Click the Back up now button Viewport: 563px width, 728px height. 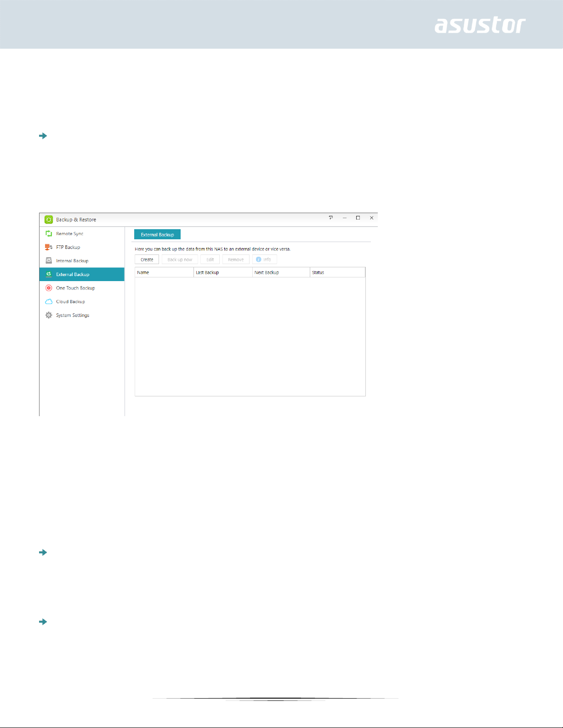(x=180, y=260)
